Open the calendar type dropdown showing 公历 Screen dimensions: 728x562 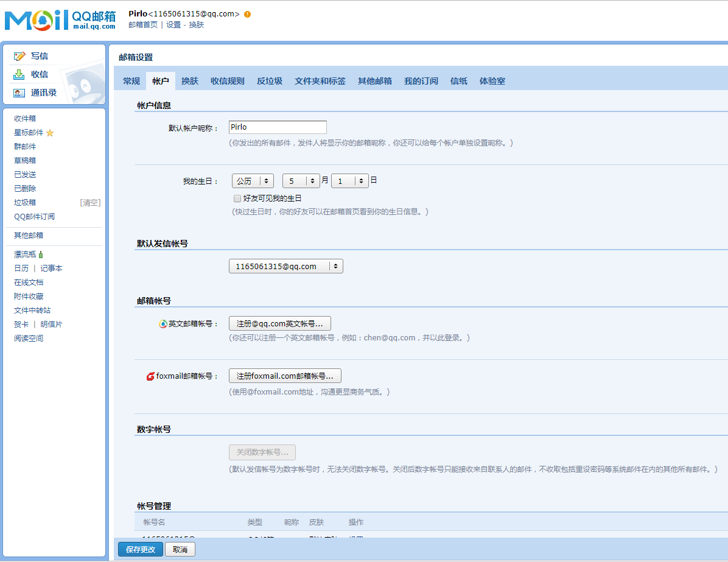tap(253, 181)
